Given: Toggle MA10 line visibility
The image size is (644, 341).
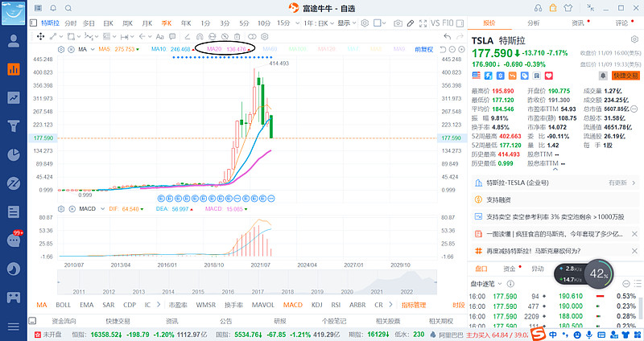Looking at the screenshot, I should [x=172, y=49].
